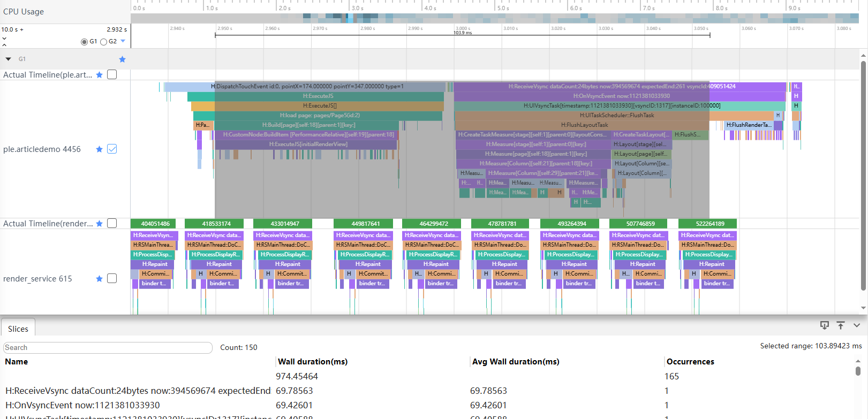Click the 974.45464 total wall duration cell
This screenshot has height=419, width=868.
click(x=297, y=376)
